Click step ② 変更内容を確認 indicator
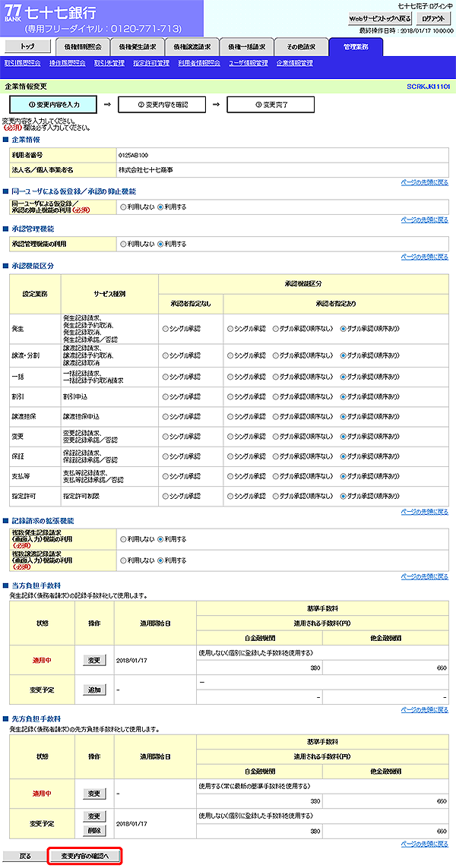This screenshot has height=868, width=456. (162, 104)
